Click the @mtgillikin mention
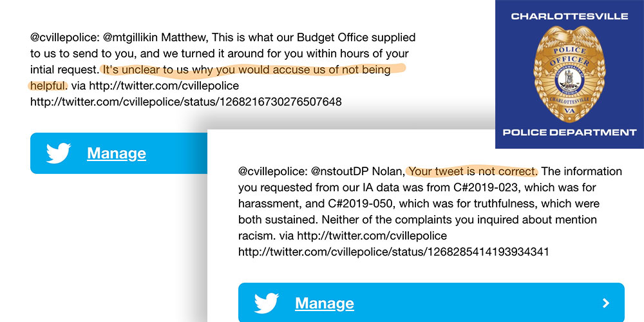This screenshot has width=644, height=322. [x=131, y=38]
